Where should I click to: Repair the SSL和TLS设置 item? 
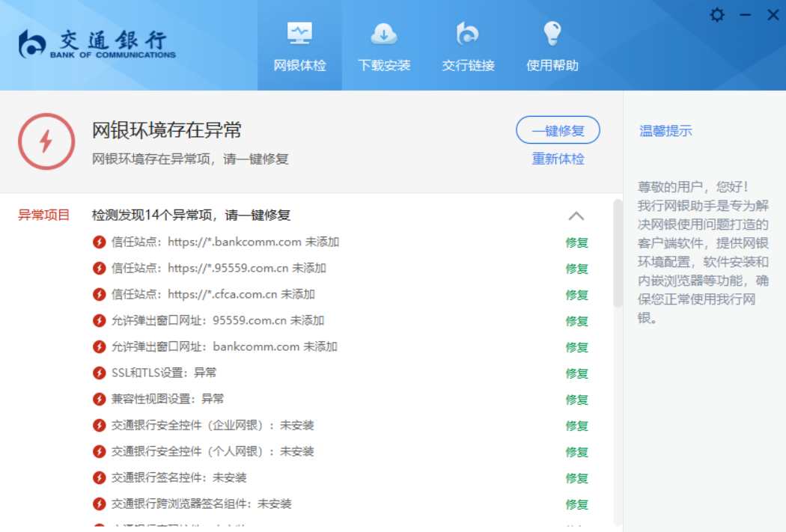click(x=576, y=373)
